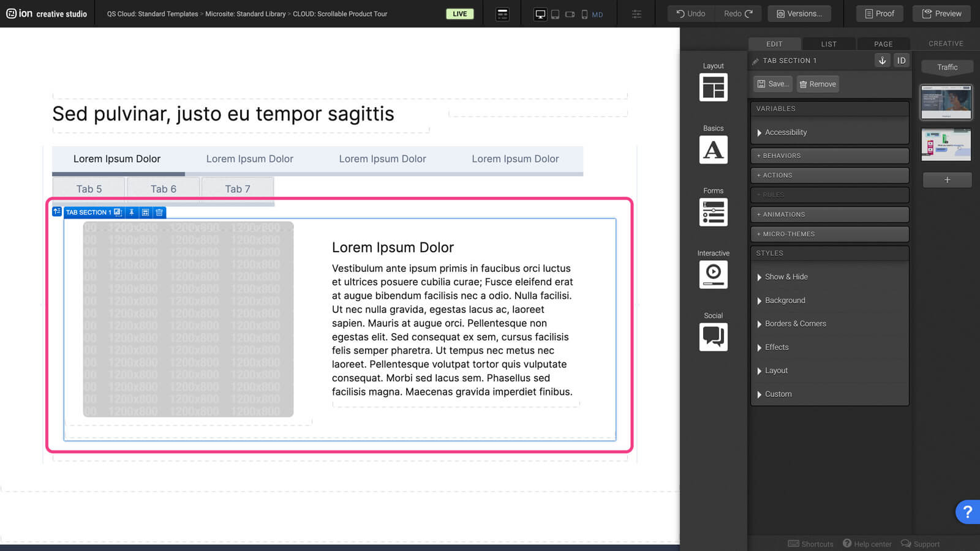
Task: Open the Versions dialog
Action: coord(799,13)
